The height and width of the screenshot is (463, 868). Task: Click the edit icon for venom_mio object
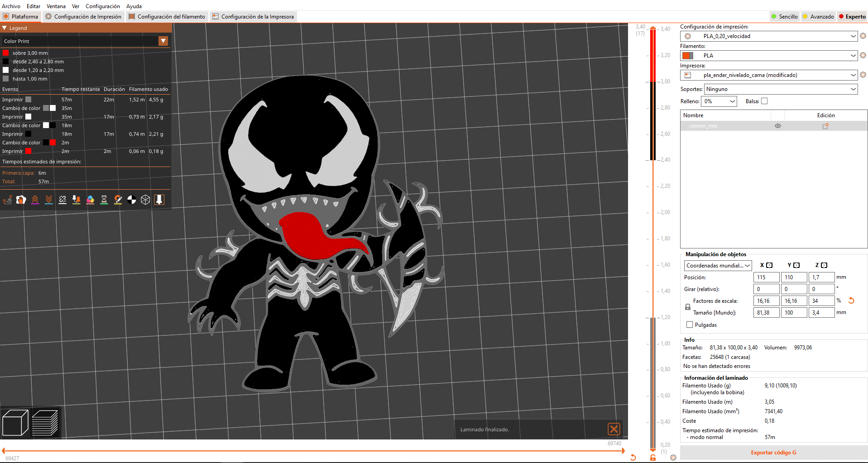[x=825, y=126]
